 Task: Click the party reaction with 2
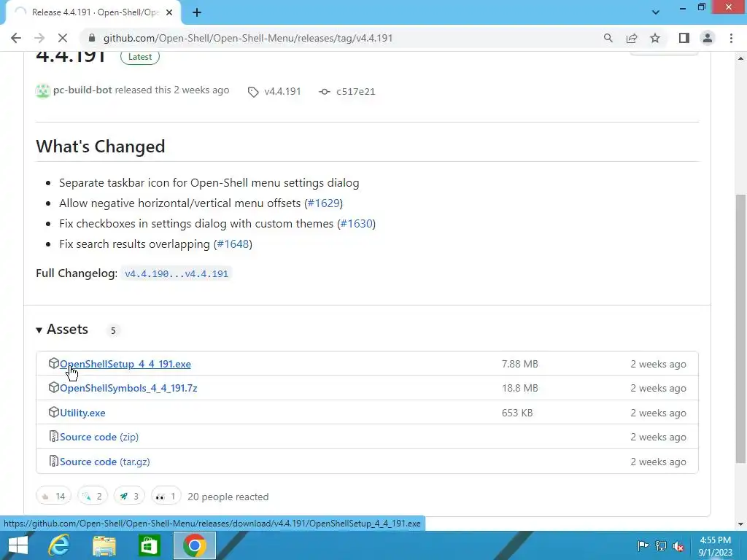tap(93, 496)
